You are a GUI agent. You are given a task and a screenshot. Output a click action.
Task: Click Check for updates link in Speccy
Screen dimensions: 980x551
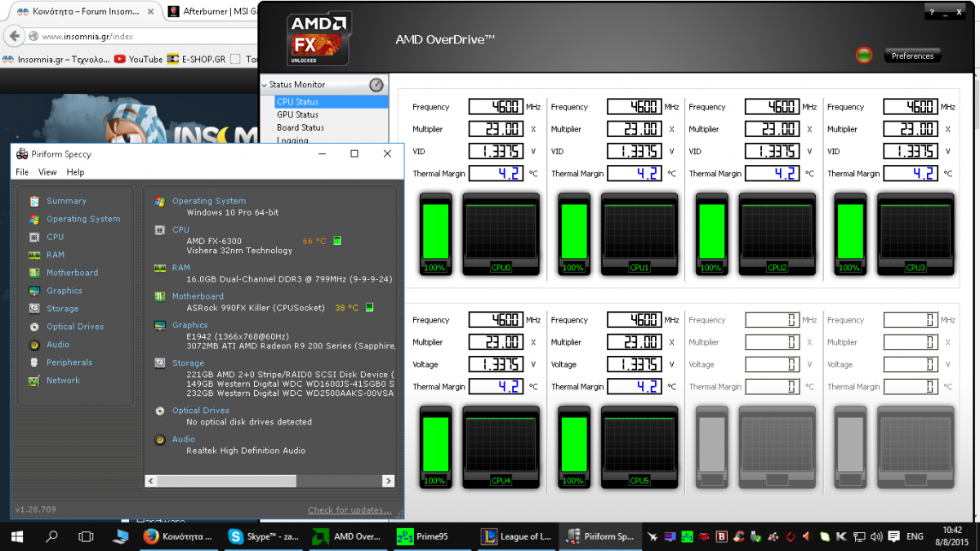point(350,510)
